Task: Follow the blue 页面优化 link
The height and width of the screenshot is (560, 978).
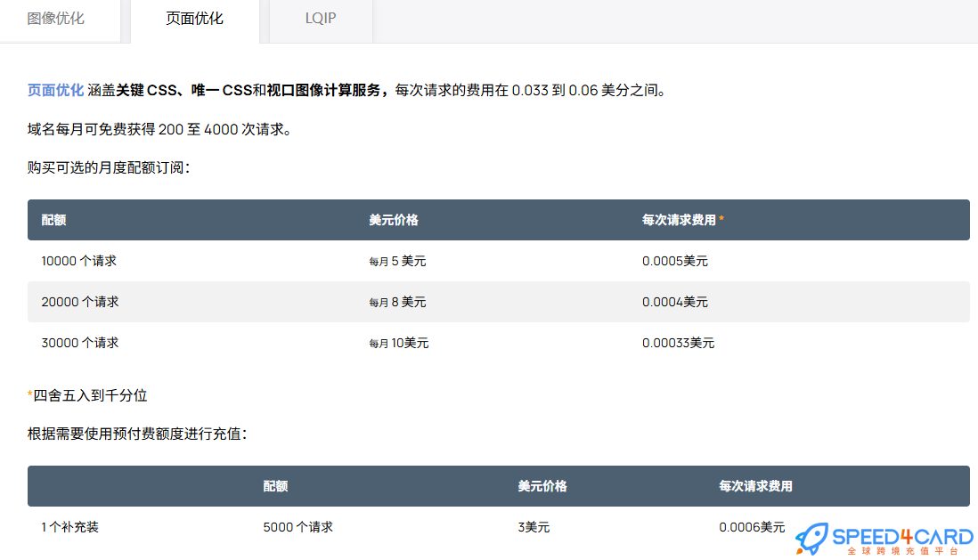Action: pos(55,91)
